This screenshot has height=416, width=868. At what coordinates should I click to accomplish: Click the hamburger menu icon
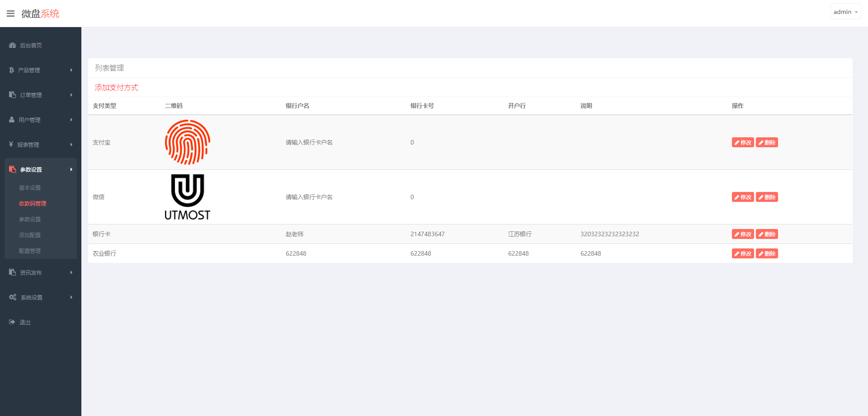11,14
